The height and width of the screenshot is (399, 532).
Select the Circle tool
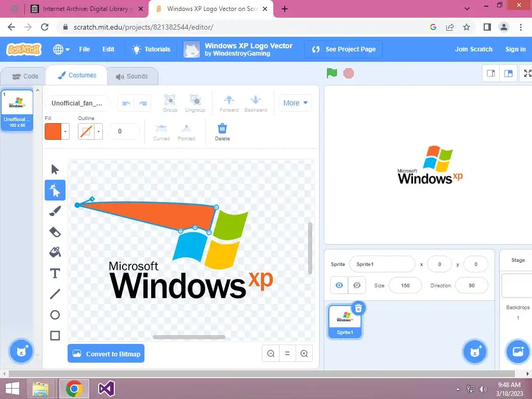[x=55, y=315]
